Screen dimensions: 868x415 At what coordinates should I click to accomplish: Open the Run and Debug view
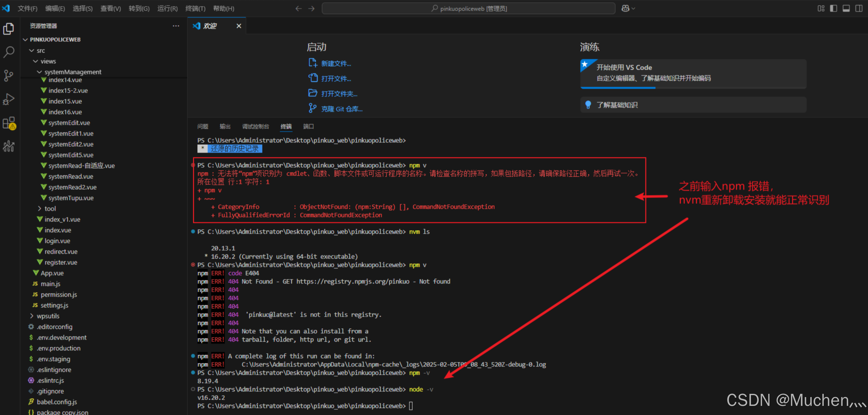(x=9, y=99)
